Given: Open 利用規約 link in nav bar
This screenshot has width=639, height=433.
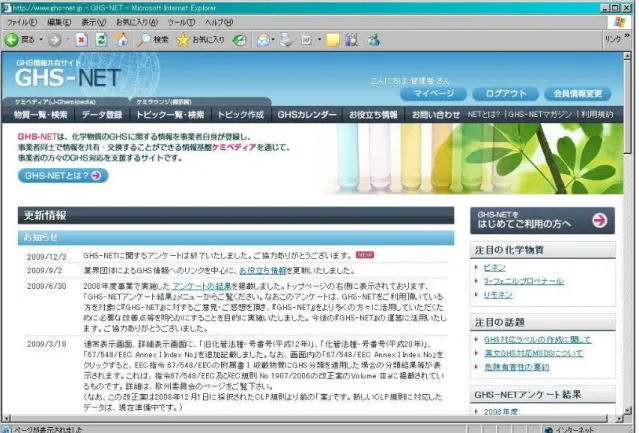Looking at the screenshot, I should pyautogui.click(x=597, y=114).
